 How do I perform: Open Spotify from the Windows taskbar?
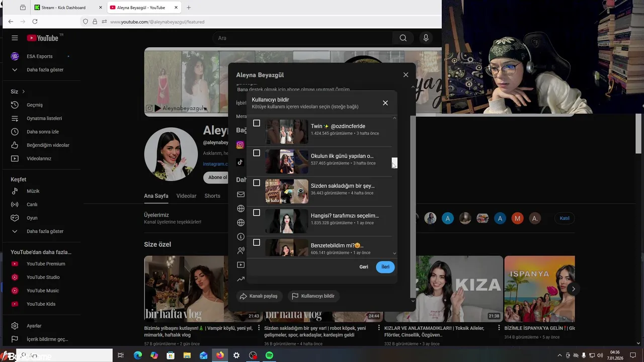(269, 355)
